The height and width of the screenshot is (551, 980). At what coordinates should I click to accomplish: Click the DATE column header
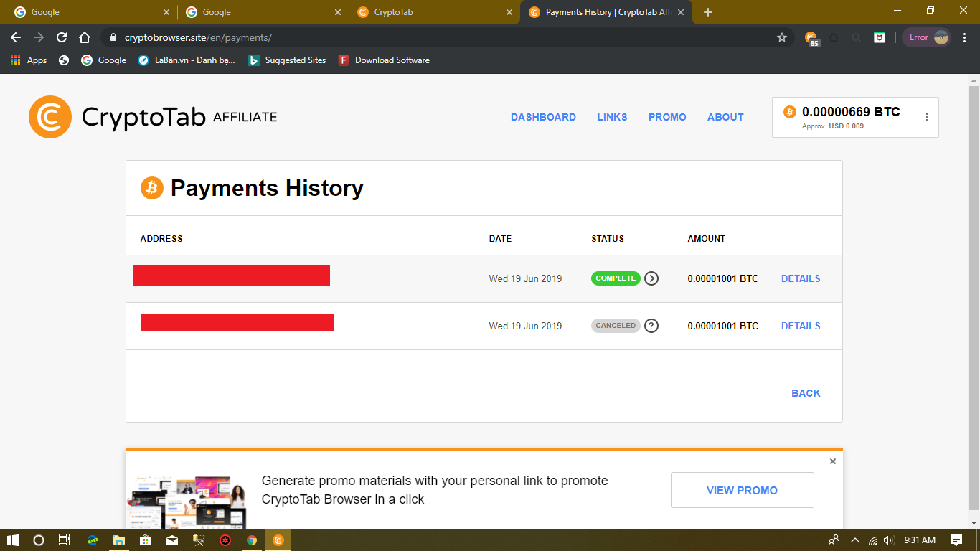click(x=500, y=239)
